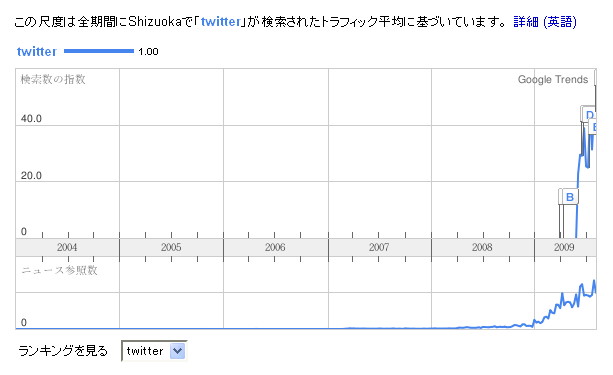Click the blue twitter link in sentence

coord(221,22)
